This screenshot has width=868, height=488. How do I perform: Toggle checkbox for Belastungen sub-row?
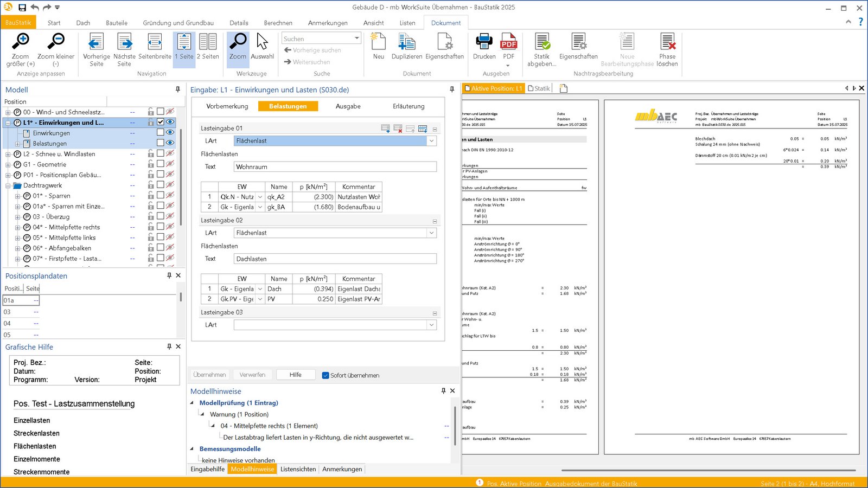161,143
